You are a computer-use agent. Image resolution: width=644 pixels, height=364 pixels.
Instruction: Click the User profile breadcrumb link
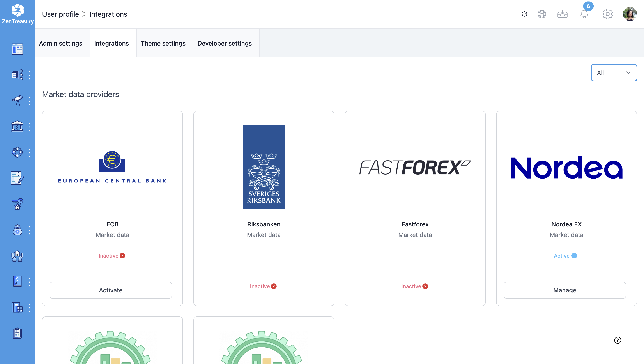60,14
